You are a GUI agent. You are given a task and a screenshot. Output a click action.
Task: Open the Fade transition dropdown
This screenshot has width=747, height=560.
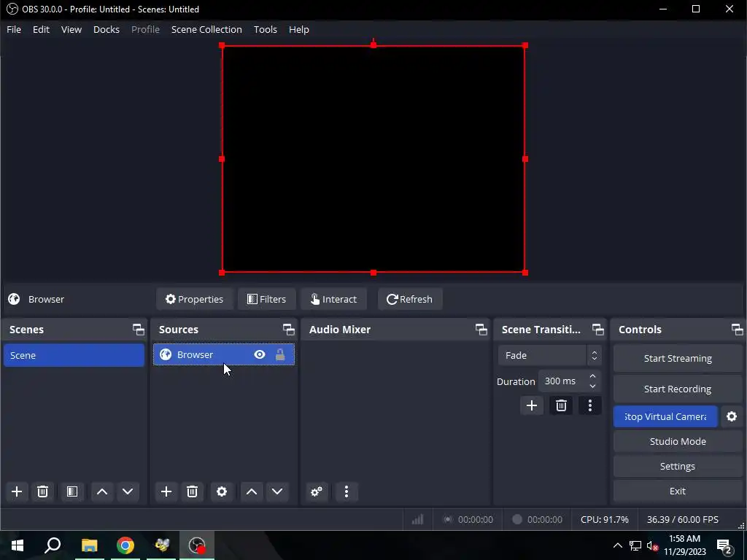click(x=550, y=355)
